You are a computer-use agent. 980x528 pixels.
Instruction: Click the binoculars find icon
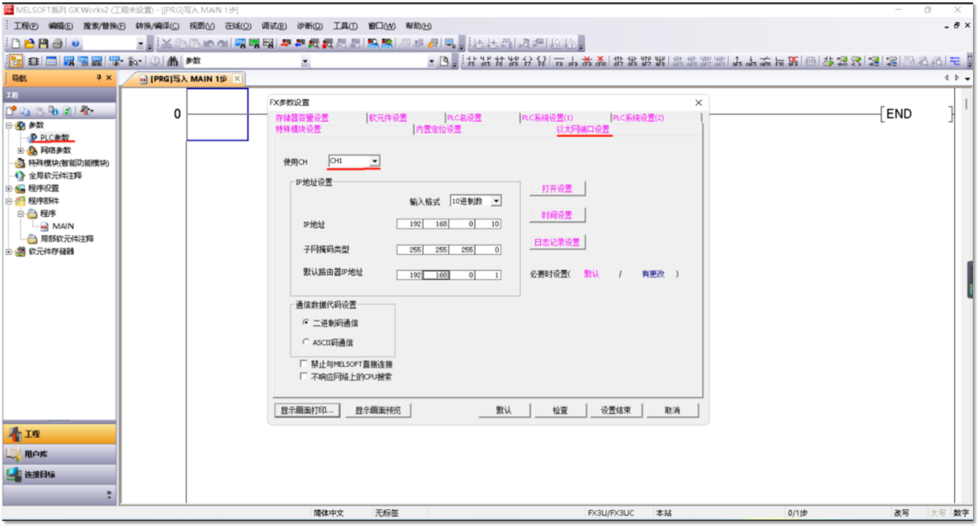click(172, 61)
